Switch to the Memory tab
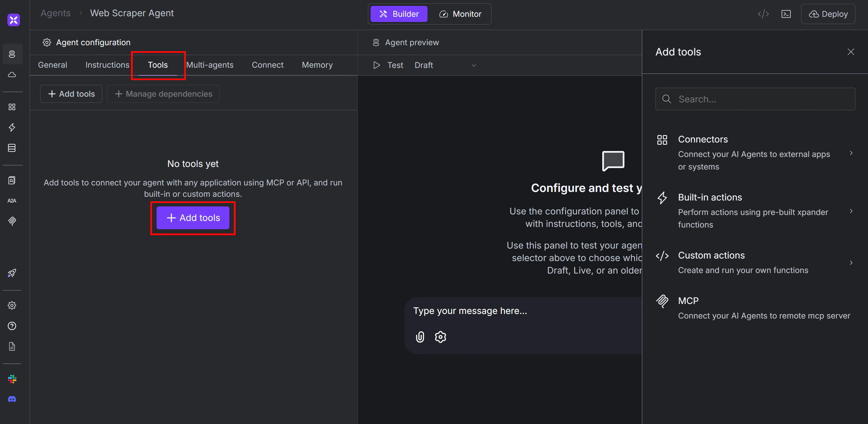Image resolution: width=868 pixels, height=424 pixels. tap(317, 65)
